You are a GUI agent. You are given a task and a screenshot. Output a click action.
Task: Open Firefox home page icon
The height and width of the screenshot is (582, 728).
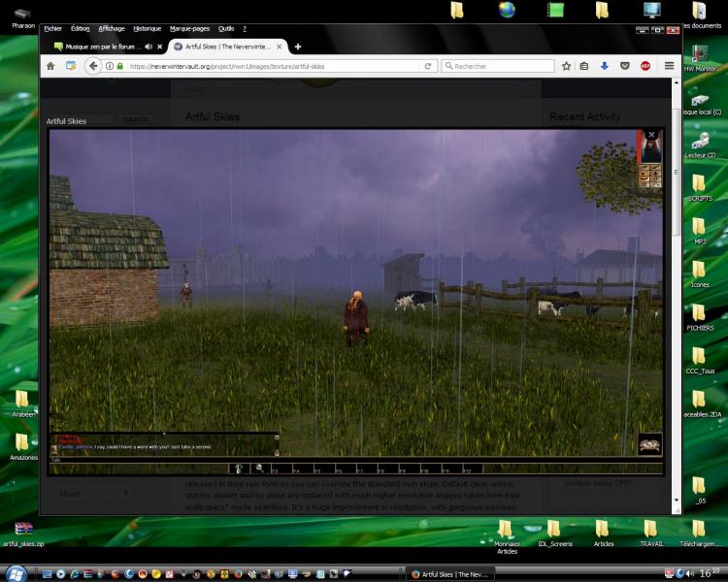click(50, 66)
